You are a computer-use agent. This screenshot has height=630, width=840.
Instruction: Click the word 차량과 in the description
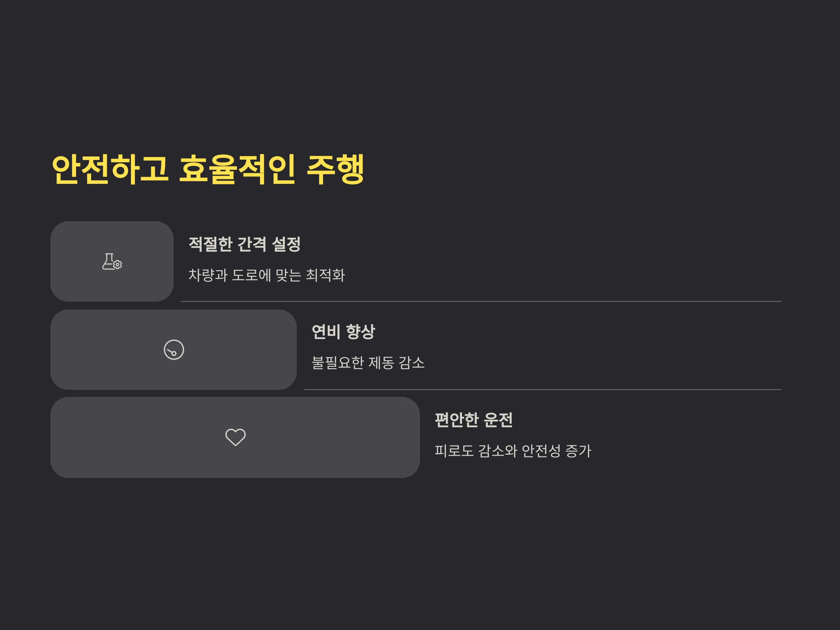[x=208, y=275]
